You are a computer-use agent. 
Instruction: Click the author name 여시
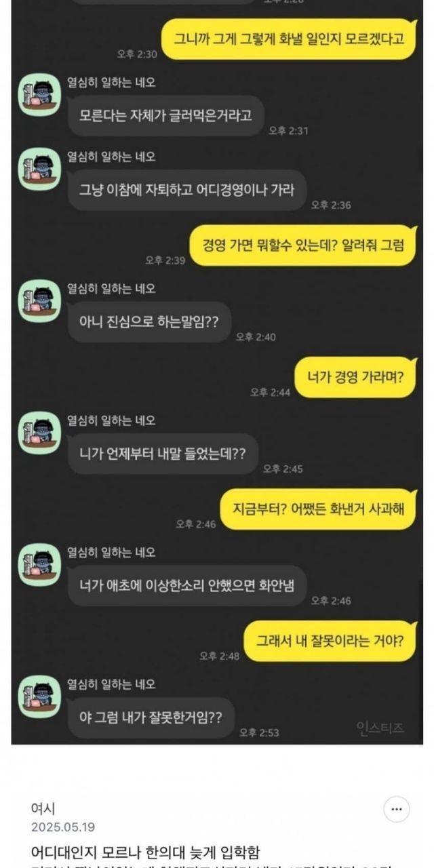pos(43,809)
